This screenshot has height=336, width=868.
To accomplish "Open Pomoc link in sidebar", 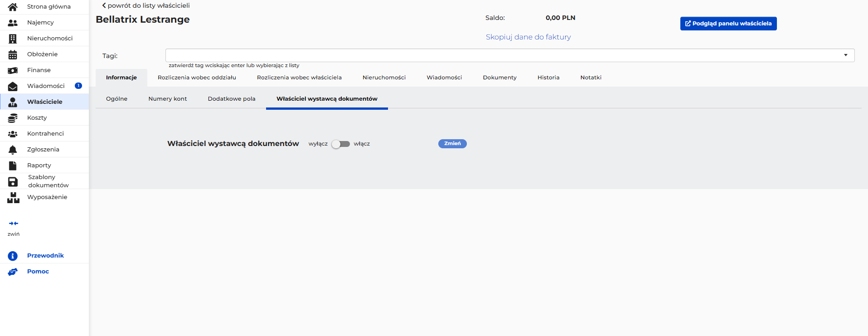I will pos(38,272).
